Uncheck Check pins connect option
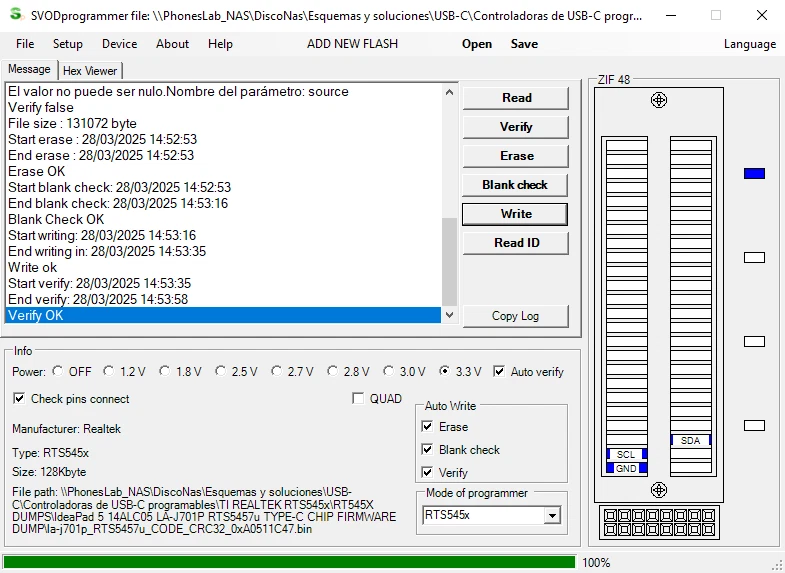Screen dimensions: 785x573 tap(19, 398)
